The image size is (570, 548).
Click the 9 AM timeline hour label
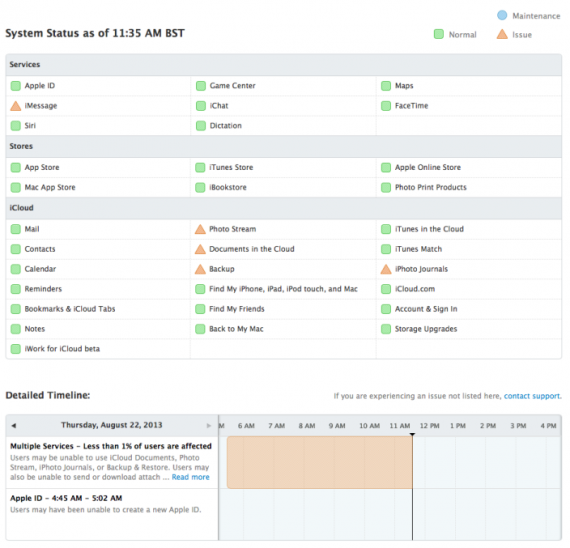pos(337,426)
